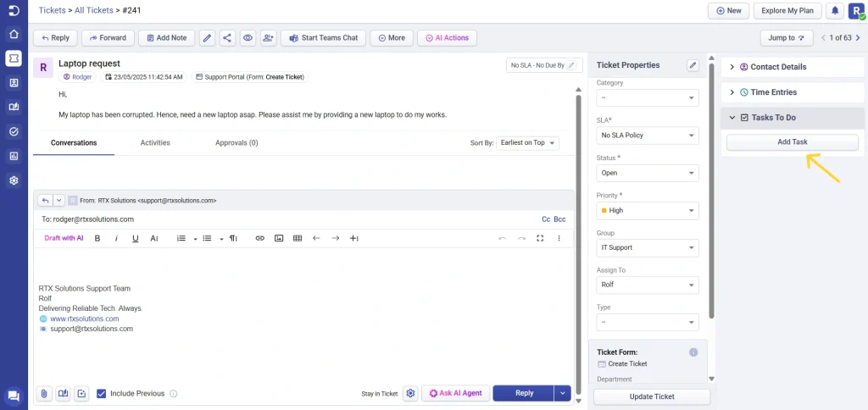Screen dimensions: 868x410
Task: Edit Ticket Properties with the pencil icon
Action: (693, 65)
